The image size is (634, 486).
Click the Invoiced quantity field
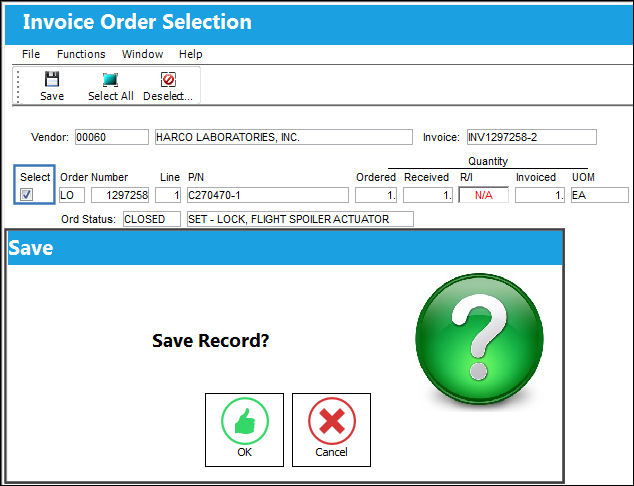540,195
